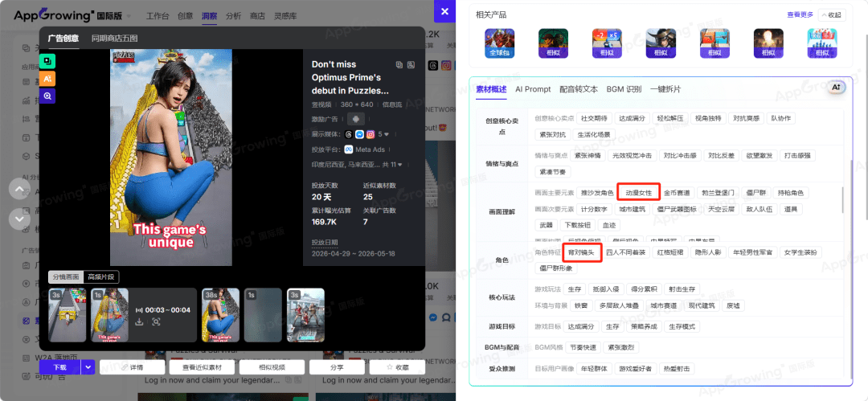
Task: Copy the ad title text icon
Action: tap(399, 65)
